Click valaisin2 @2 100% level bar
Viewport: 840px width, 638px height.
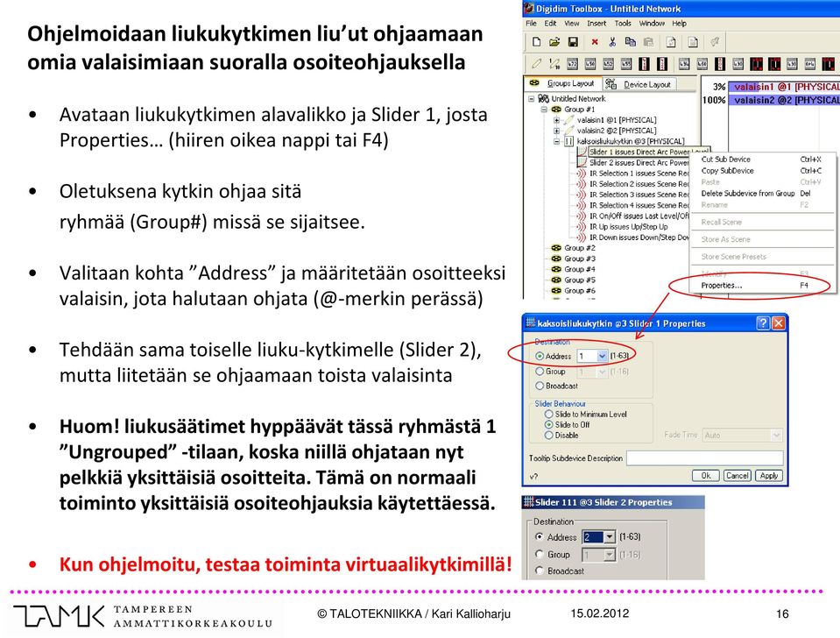tap(784, 100)
